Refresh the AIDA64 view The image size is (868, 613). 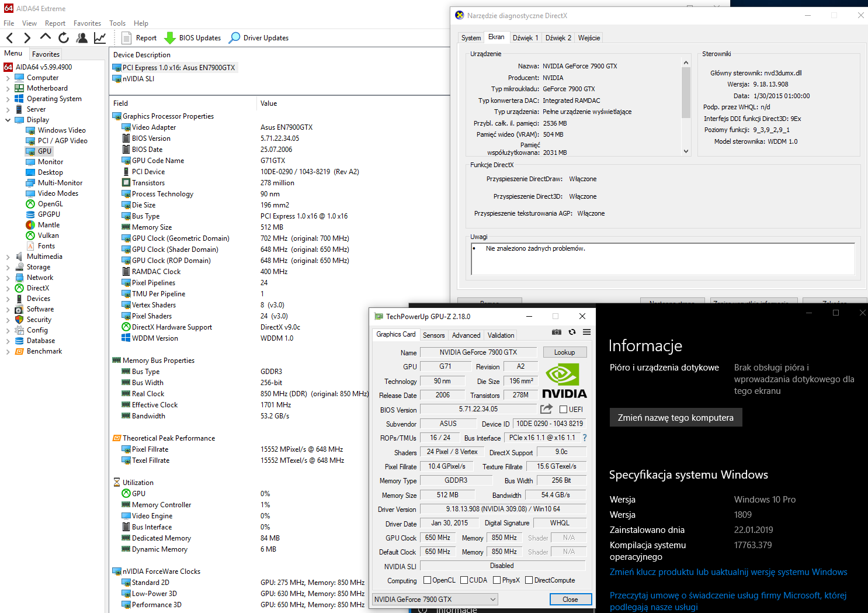64,38
